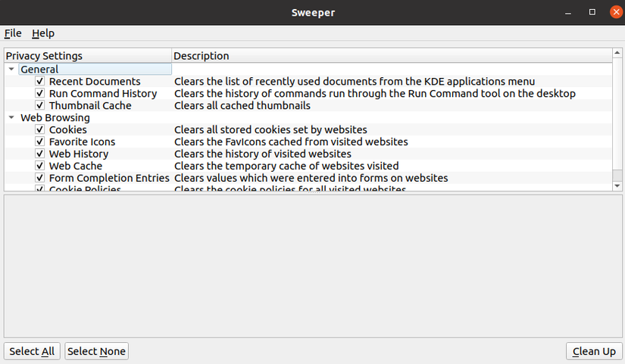Click the Description column header
The width and height of the screenshot is (625, 364).
pos(390,56)
